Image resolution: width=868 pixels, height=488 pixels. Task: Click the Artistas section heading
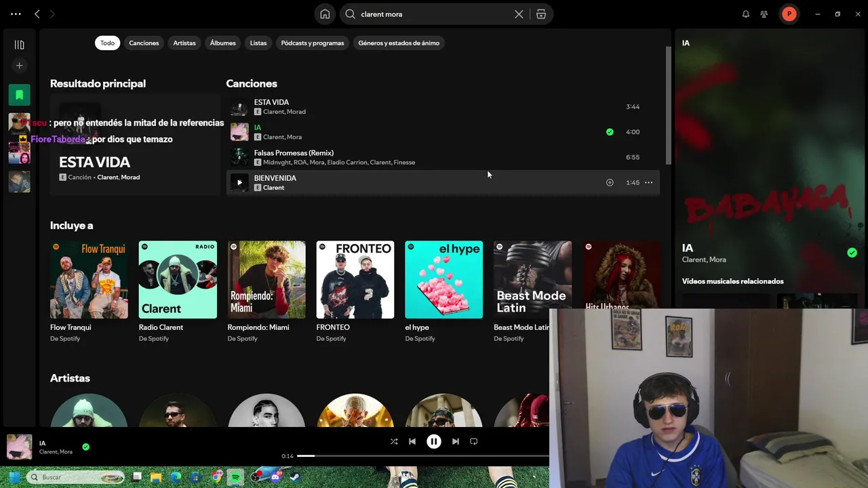click(70, 378)
